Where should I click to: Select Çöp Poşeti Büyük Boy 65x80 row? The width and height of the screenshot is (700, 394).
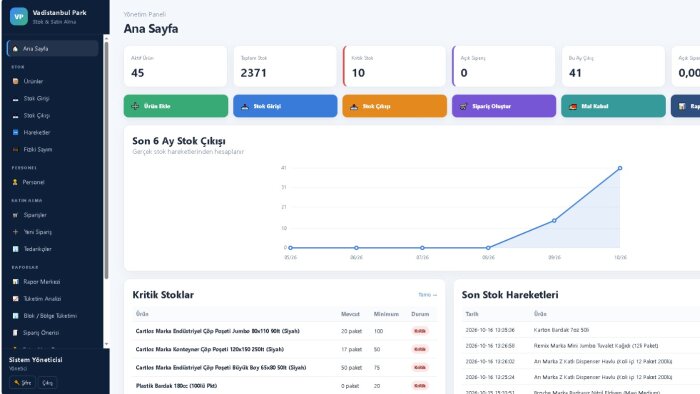pos(285,368)
